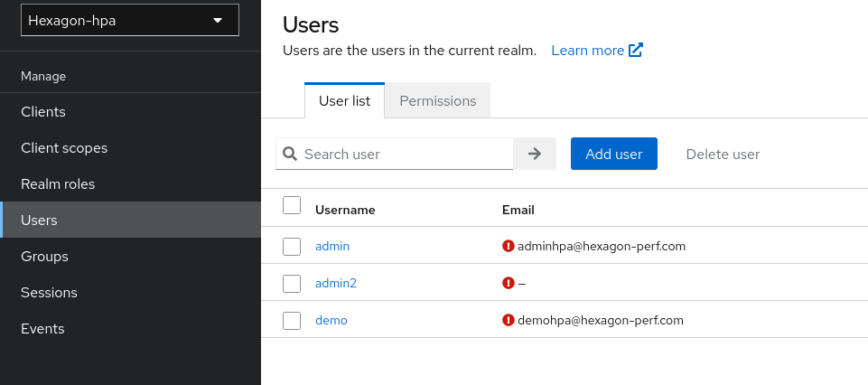Focus the Search user field

coord(394,154)
